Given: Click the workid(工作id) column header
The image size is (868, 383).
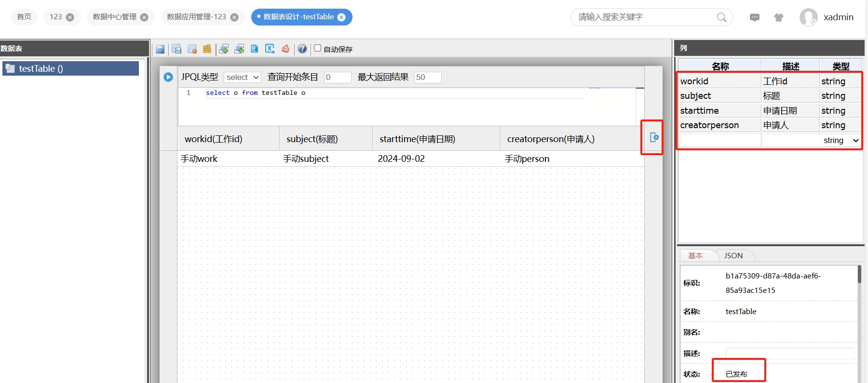Looking at the screenshot, I should (229, 139).
